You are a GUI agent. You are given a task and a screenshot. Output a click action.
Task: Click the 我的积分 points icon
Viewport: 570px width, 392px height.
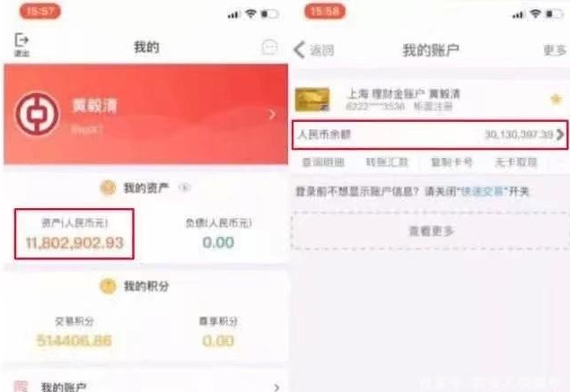[x=108, y=286]
